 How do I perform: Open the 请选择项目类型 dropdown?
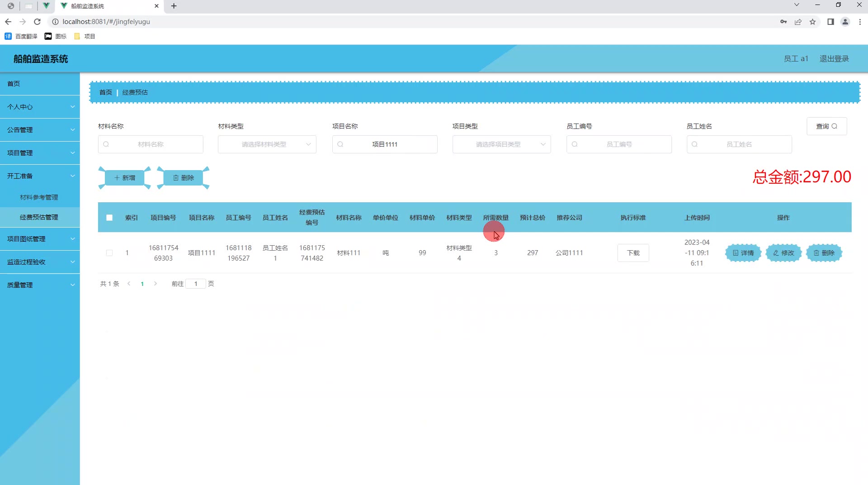502,144
